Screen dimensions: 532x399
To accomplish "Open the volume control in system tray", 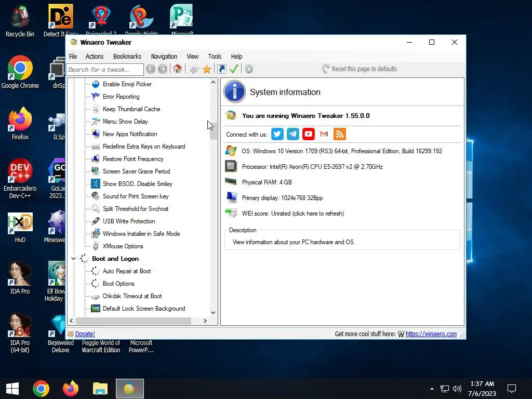I will click(x=457, y=389).
